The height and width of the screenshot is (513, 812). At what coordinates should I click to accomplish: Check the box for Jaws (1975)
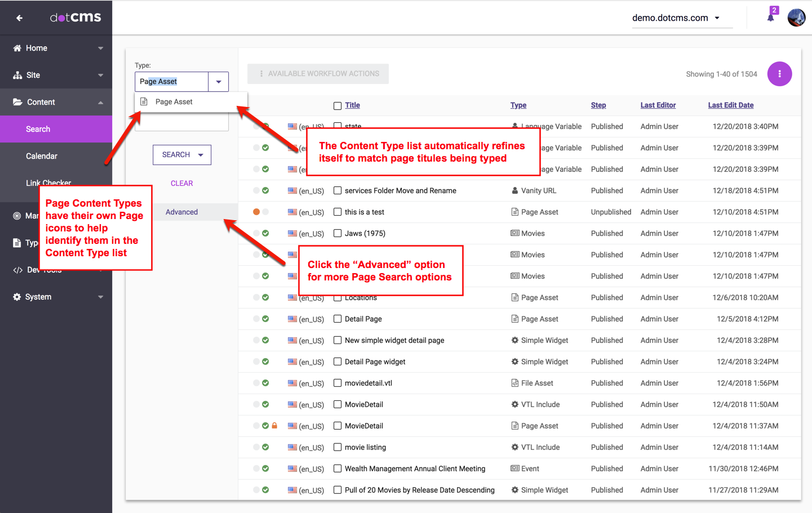coord(338,233)
